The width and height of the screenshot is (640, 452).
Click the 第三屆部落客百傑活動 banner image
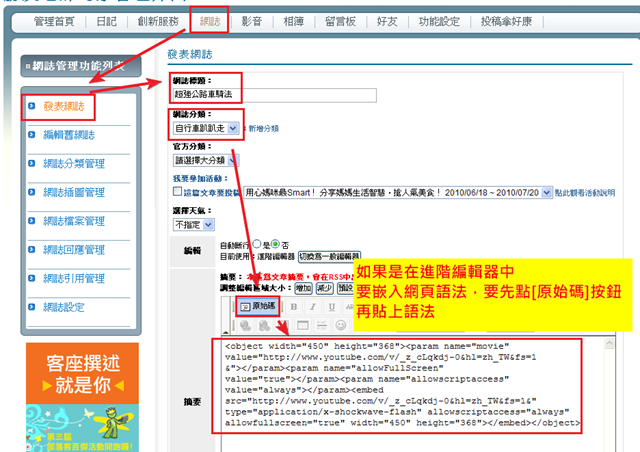[x=82, y=428]
